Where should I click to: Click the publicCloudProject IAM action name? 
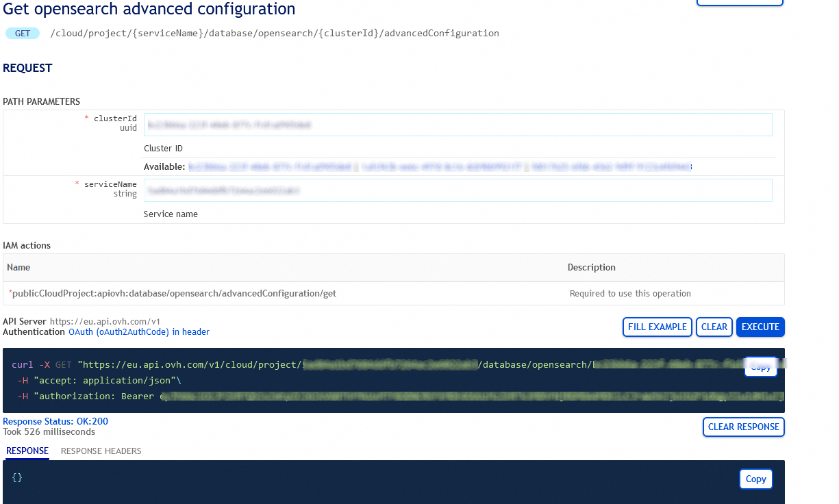[173, 293]
